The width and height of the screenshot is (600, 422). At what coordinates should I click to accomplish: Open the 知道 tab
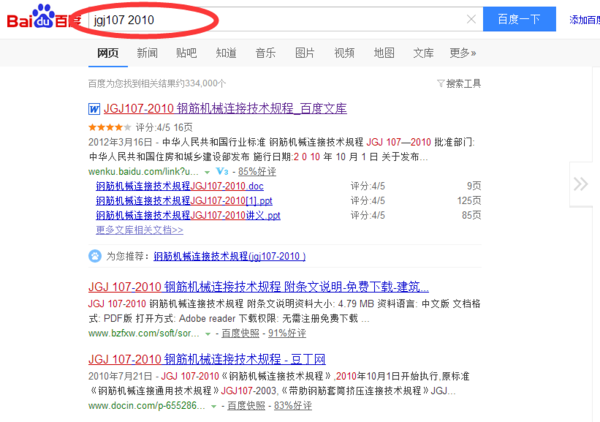(226, 53)
